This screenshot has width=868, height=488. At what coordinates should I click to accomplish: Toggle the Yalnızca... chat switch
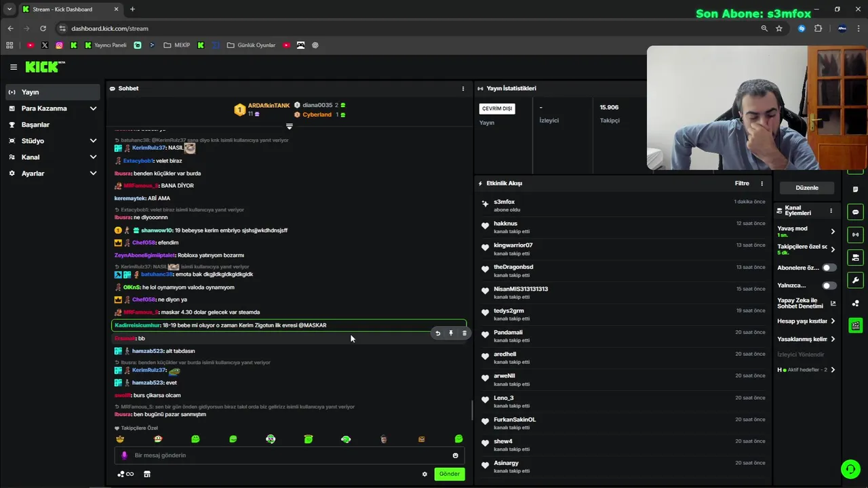click(x=829, y=286)
